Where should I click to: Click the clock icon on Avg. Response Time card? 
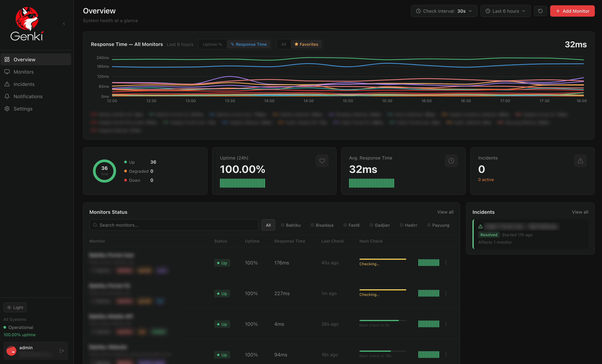[451, 161]
